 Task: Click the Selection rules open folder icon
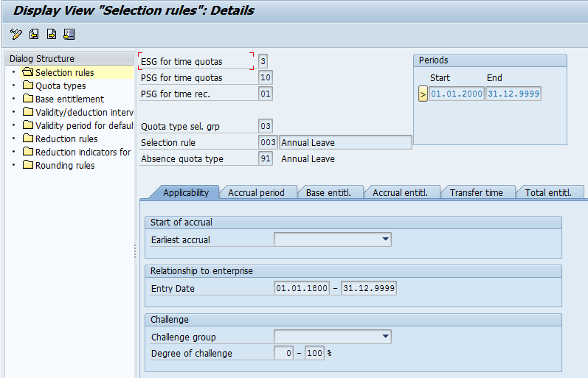tap(28, 73)
